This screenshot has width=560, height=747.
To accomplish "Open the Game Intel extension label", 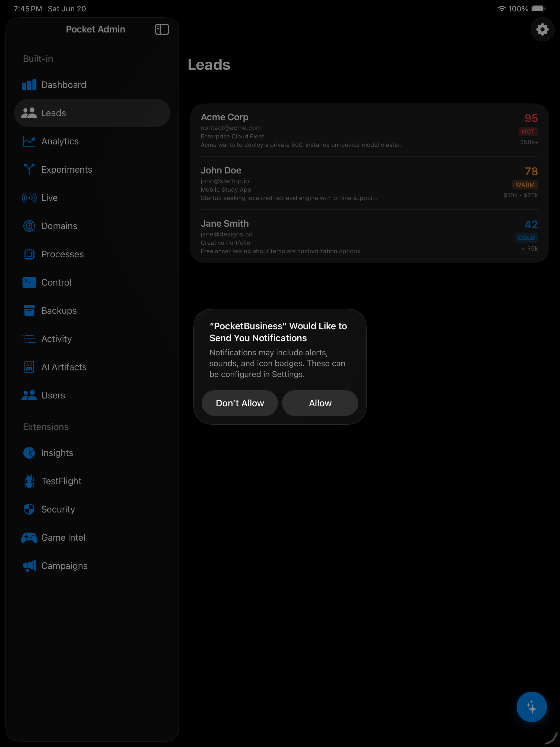I will 63,538.
